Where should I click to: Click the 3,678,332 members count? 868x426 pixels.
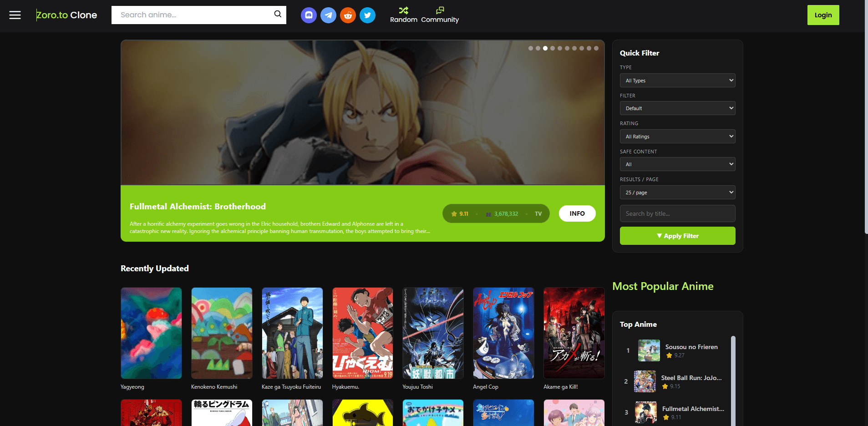pos(506,214)
